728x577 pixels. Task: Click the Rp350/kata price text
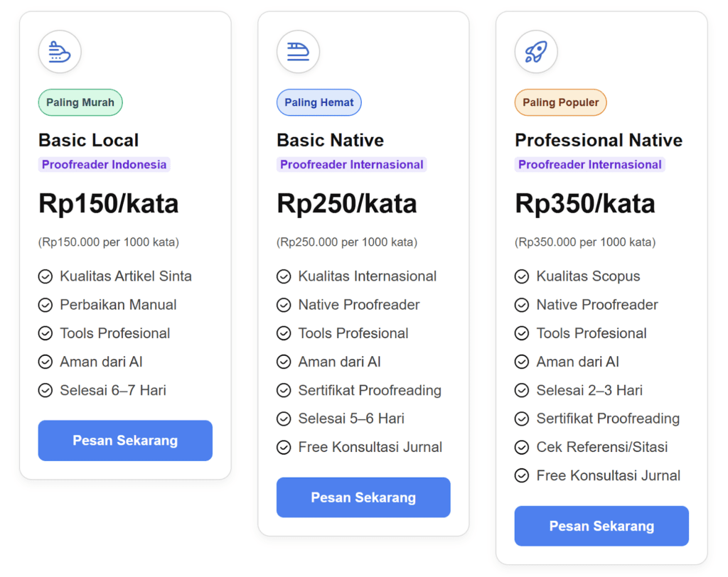[584, 204]
